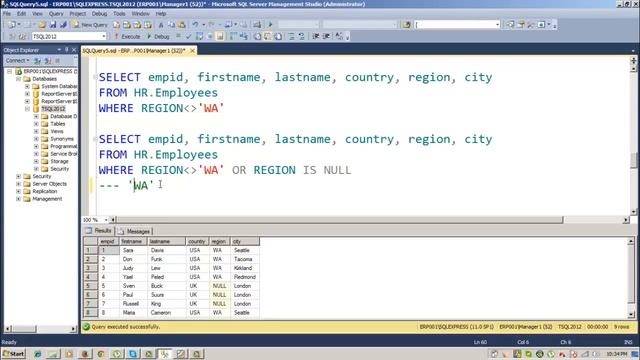Click the Comment out selected lines icon
Image resolution: width=640 pixels, height=360 pixels.
pos(291,36)
